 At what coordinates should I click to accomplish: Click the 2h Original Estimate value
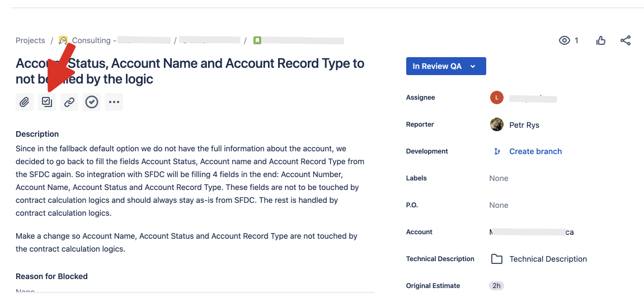click(496, 286)
